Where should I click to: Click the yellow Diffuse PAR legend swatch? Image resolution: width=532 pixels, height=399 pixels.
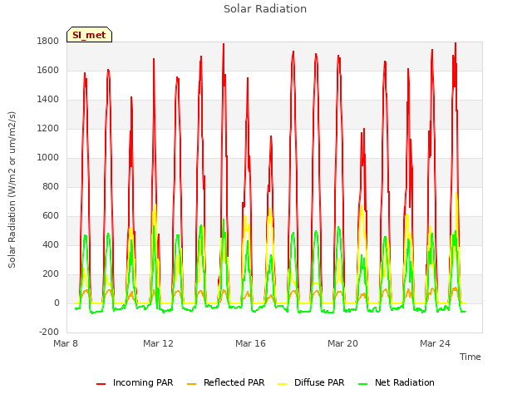(283, 384)
